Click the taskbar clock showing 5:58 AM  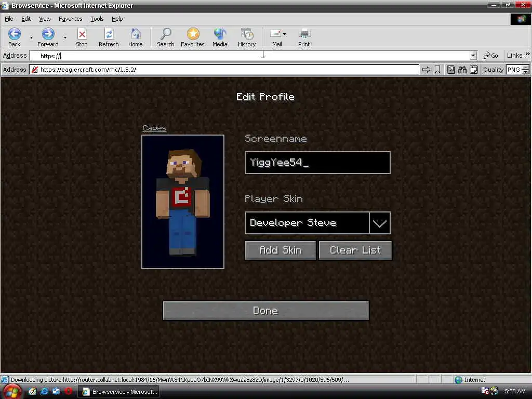515,391
